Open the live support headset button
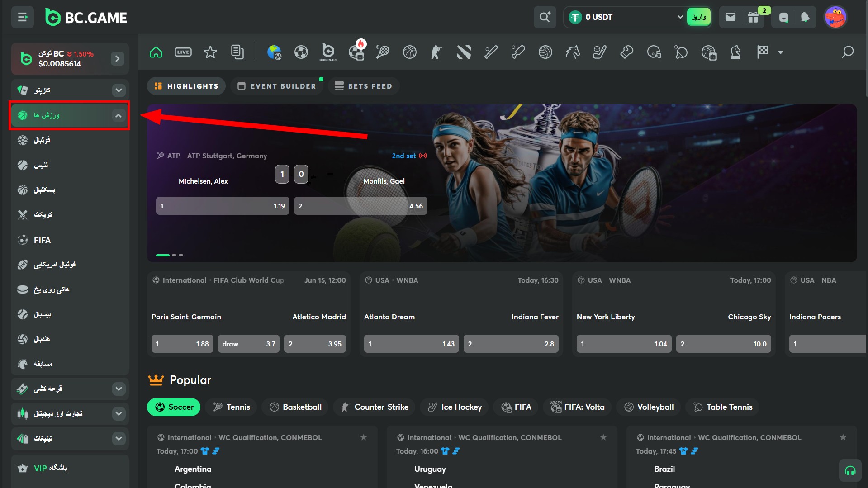 point(850,471)
